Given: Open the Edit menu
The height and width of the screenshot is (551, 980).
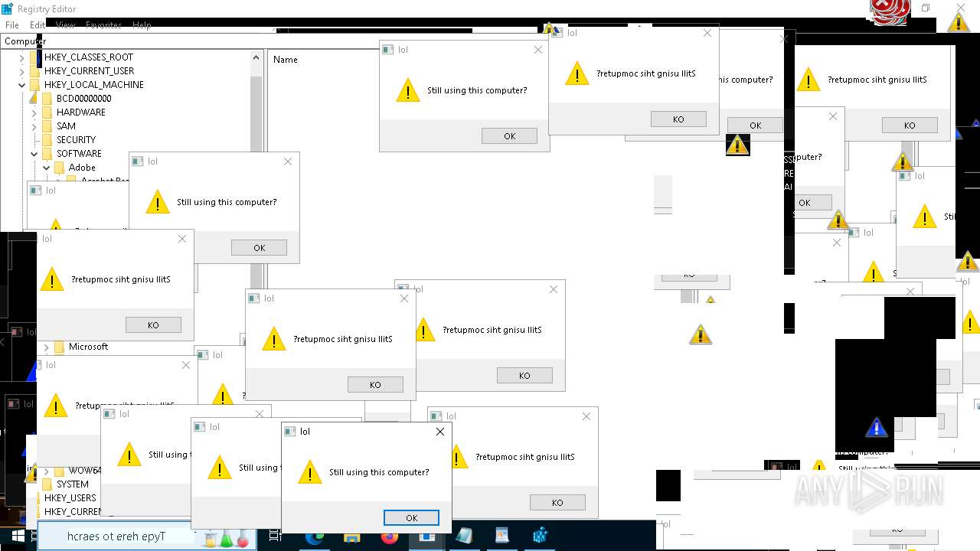Looking at the screenshot, I should pyautogui.click(x=38, y=25).
